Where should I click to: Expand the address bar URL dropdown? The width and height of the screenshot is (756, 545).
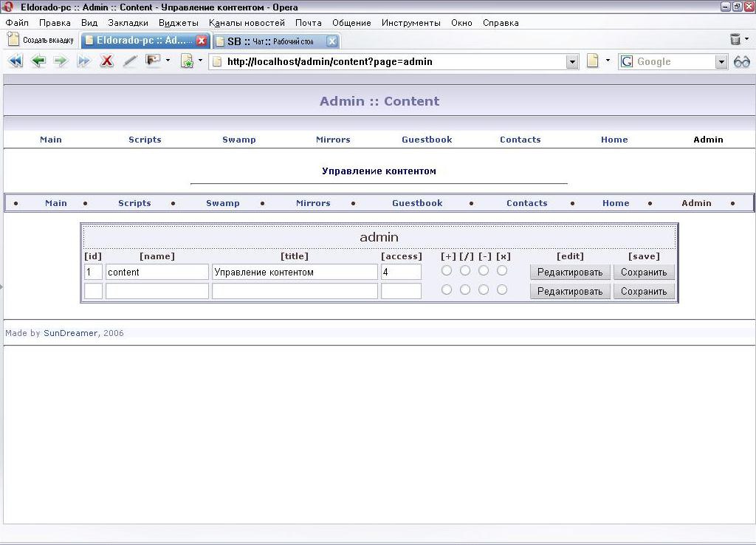[x=572, y=62]
